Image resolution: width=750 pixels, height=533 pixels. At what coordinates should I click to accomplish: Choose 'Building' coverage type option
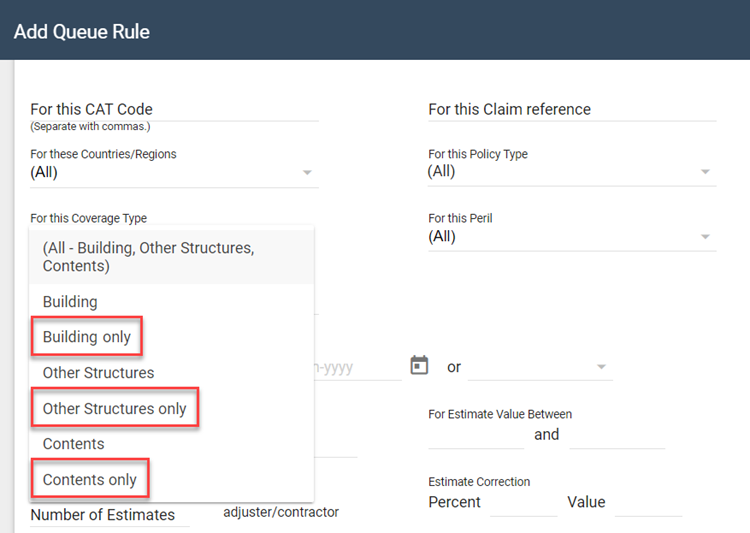pos(70,301)
